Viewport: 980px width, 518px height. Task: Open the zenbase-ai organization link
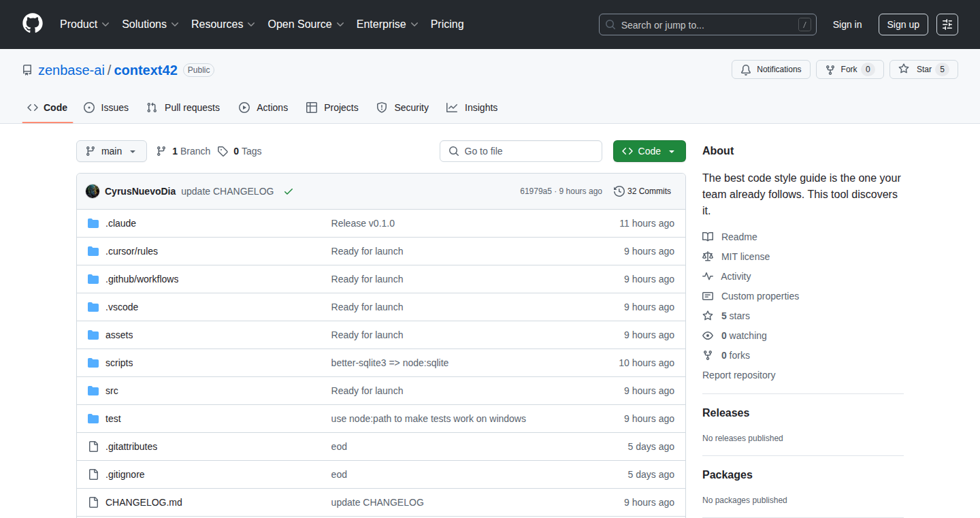tap(71, 70)
